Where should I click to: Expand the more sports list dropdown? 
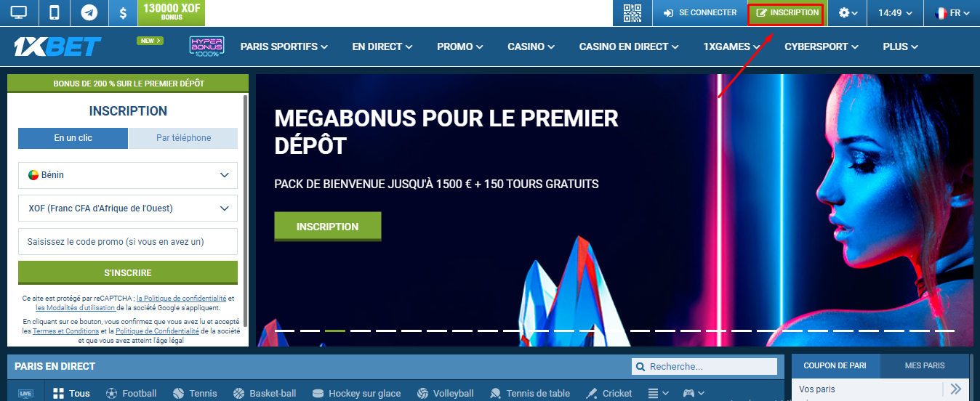[x=659, y=394]
